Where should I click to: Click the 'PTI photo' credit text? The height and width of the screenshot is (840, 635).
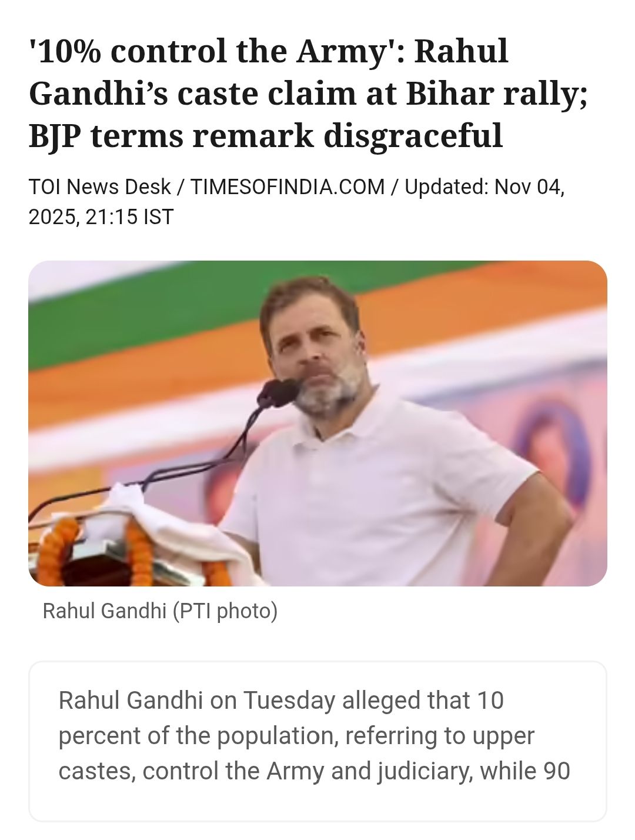coord(225,611)
